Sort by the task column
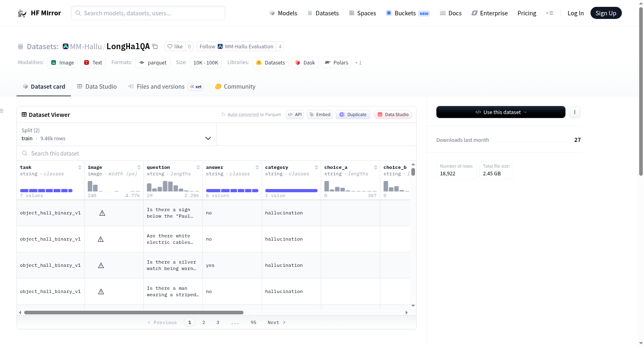Screen dimensions: 644x347 pyautogui.click(x=80, y=167)
